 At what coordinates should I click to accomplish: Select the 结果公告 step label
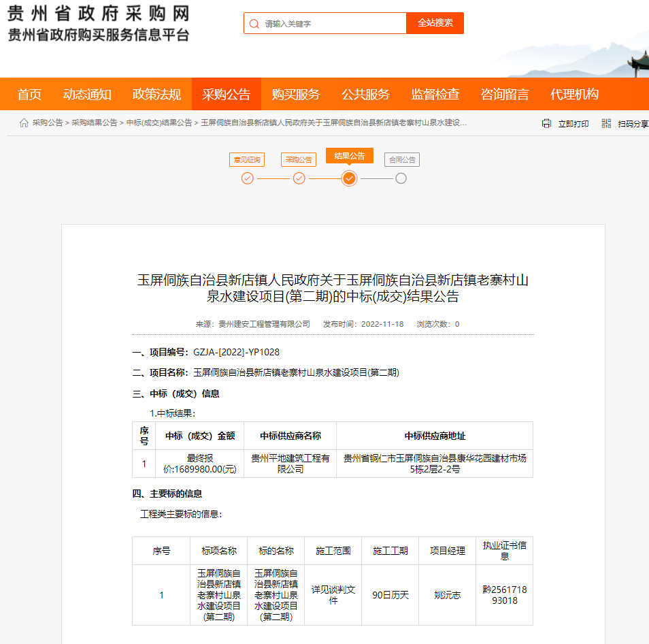click(x=350, y=156)
